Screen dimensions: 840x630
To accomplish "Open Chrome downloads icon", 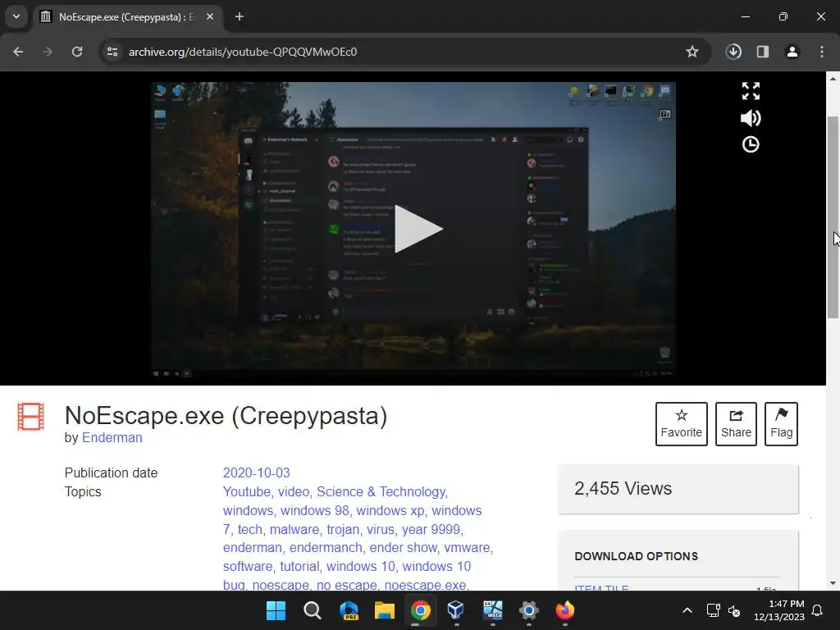I will click(733, 52).
